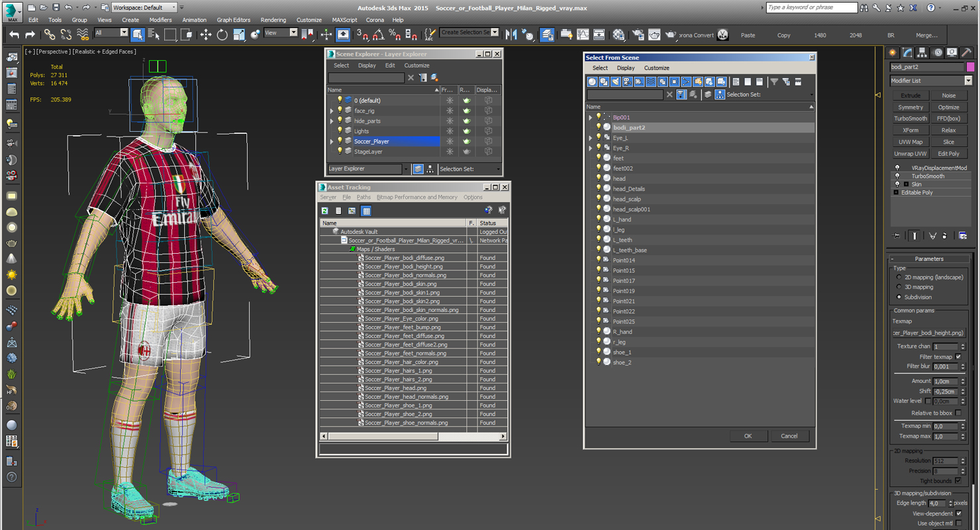980x530 pixels.
Task: Choose the Select and Scale tool
Action: click(239, 34)
